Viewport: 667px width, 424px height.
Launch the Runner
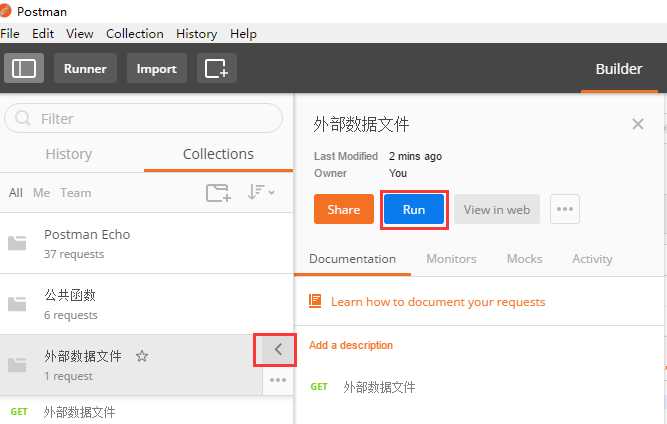pos(85,68)
